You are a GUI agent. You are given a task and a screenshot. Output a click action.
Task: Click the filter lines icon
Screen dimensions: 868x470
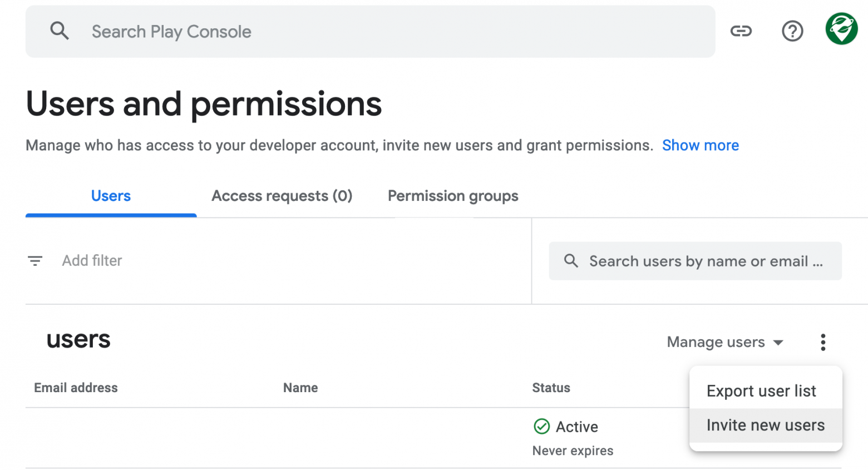point(35,260)
